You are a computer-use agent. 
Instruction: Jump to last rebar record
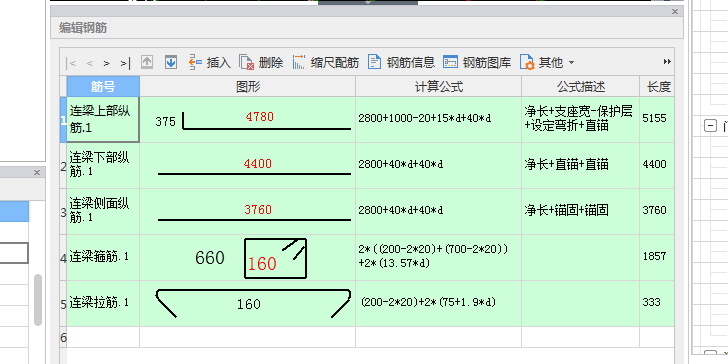click(x=125, y=63)
